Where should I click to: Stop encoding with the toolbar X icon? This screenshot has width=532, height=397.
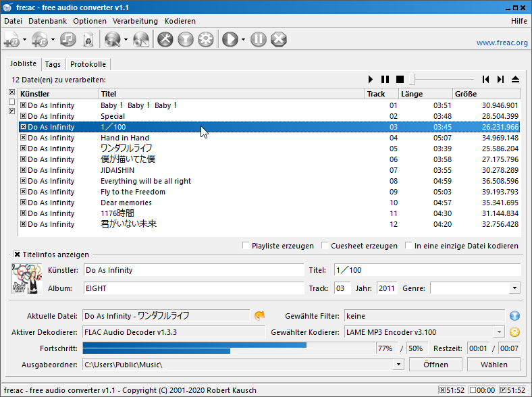(278, 40)
